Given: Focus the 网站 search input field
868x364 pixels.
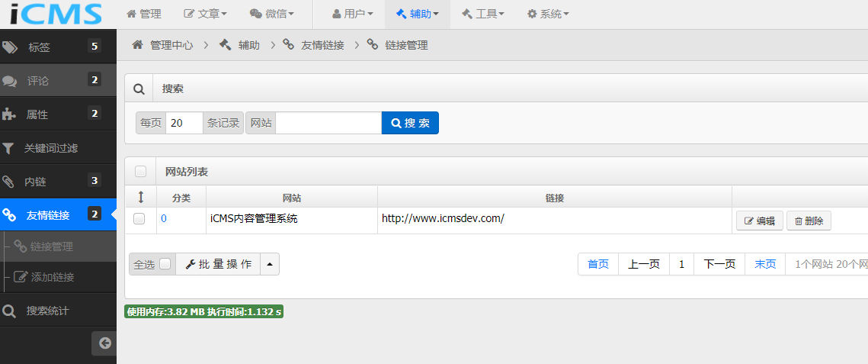Looking at the screenshot, I should click(x=328, y=123).
